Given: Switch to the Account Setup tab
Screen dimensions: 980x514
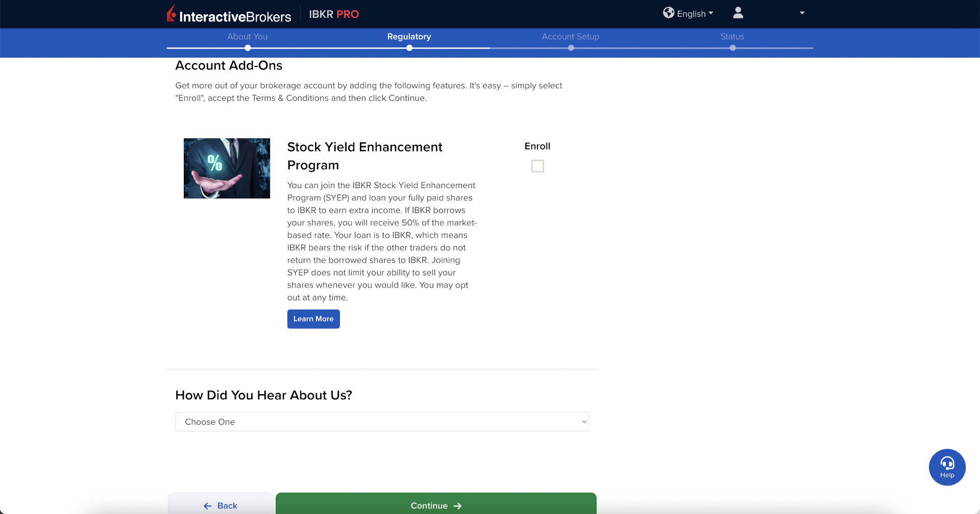Looking at the screenshot, I should 571,37.
